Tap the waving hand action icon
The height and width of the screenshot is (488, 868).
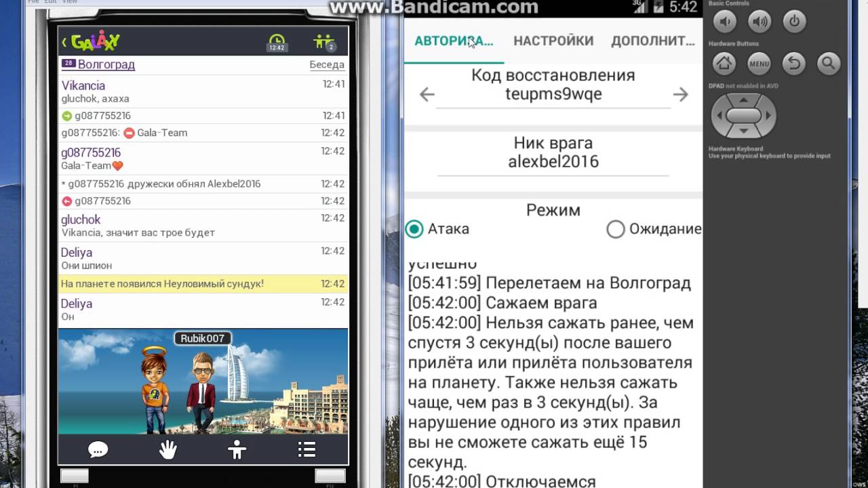click(167, 449)
